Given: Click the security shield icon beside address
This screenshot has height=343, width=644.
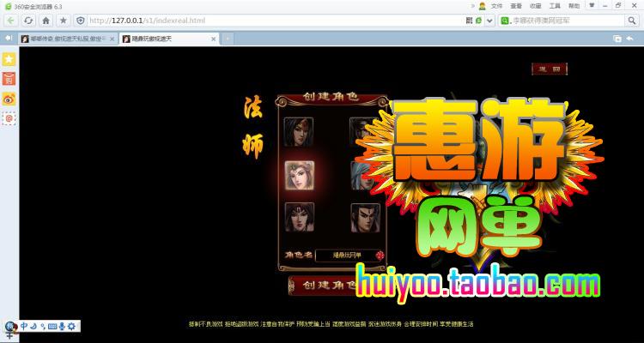Looking at the screenshot, I should point(81,21).
